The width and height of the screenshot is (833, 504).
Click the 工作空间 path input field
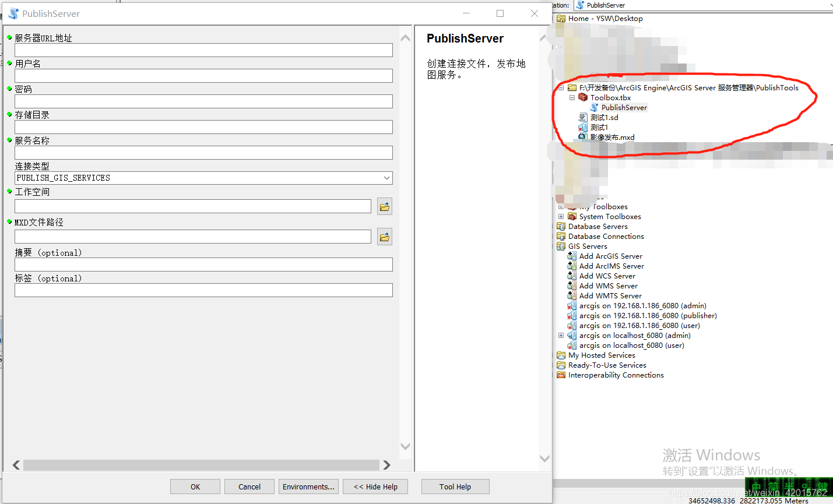(x=193, y=206)
